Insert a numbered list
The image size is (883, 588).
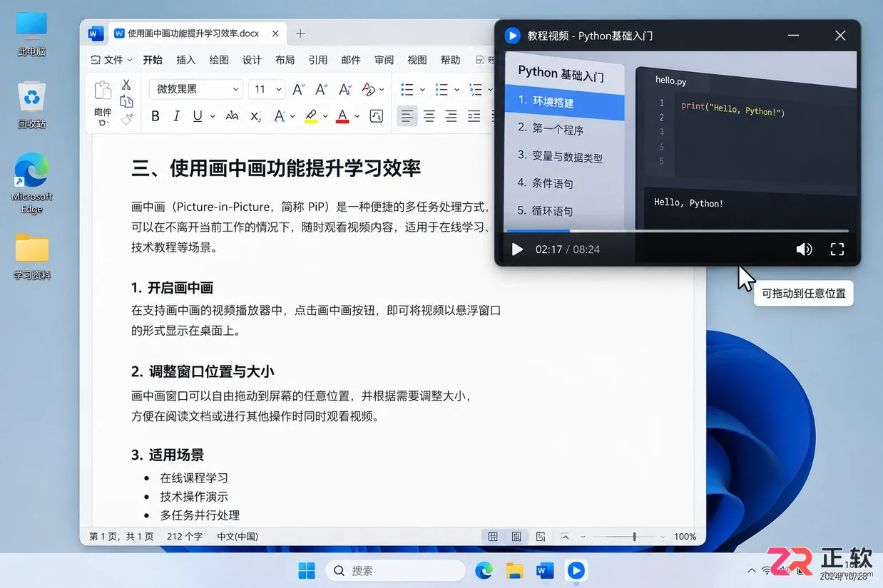(441, 89)
